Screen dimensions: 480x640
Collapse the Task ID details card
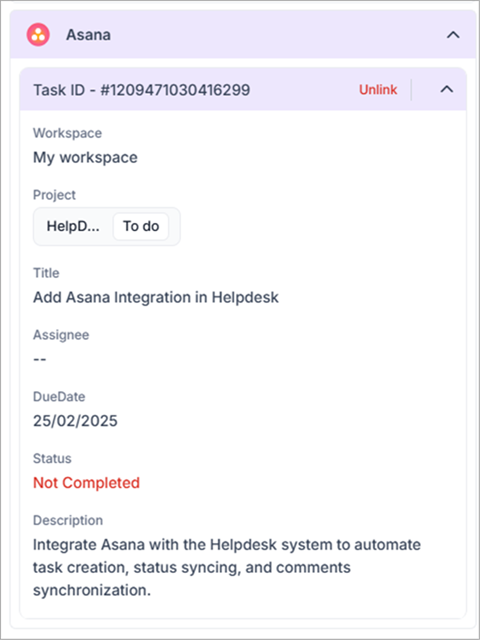click(447, 89)
